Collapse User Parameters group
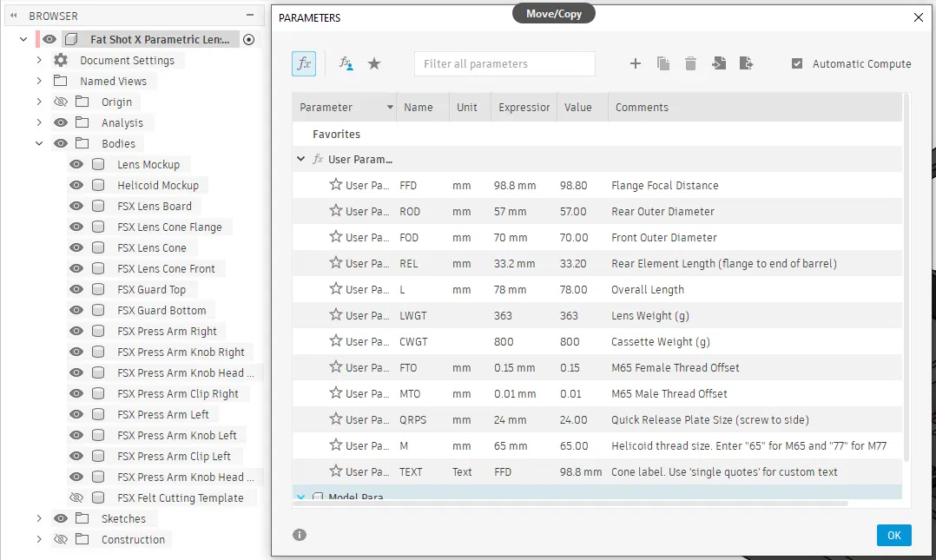Screen dimensions: 936x560 tap(300, 159)
